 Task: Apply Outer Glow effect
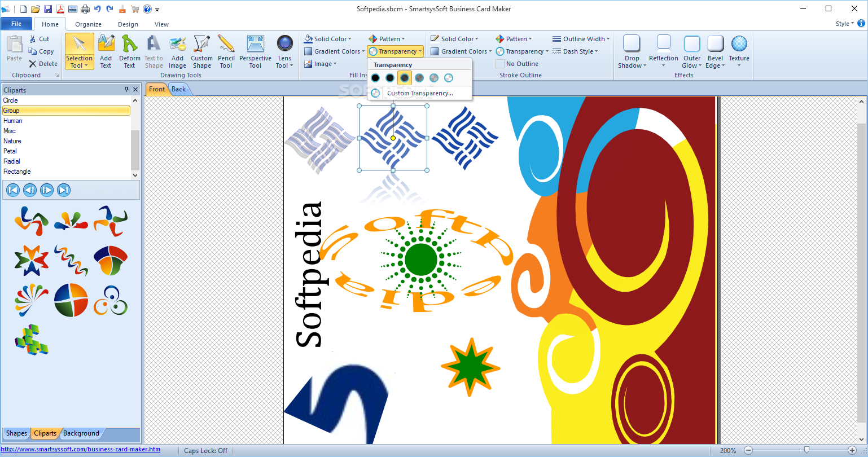[x=692, y=51]
